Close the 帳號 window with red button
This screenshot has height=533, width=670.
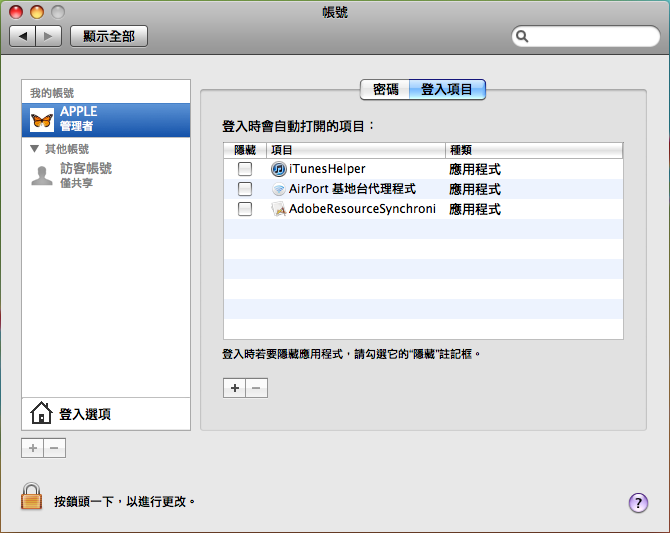pyautogui.click(x=16, y=12)
